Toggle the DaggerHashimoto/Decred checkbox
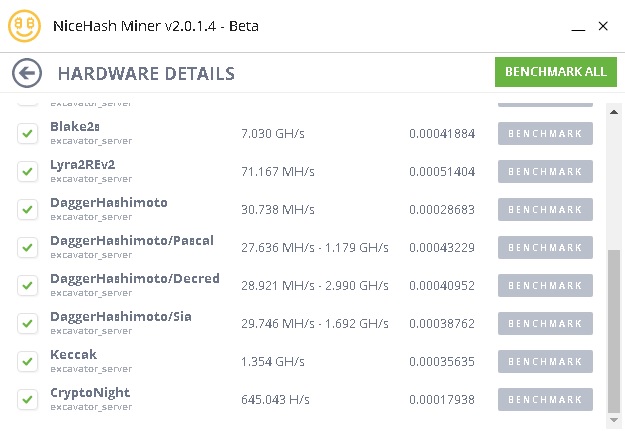This screenshot has width=625, height=431. pos(28,285)
